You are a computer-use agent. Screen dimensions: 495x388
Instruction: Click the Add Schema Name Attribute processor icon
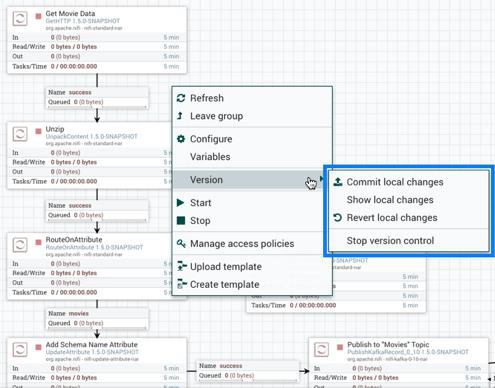pyautogui.click(x=20, y=350)
